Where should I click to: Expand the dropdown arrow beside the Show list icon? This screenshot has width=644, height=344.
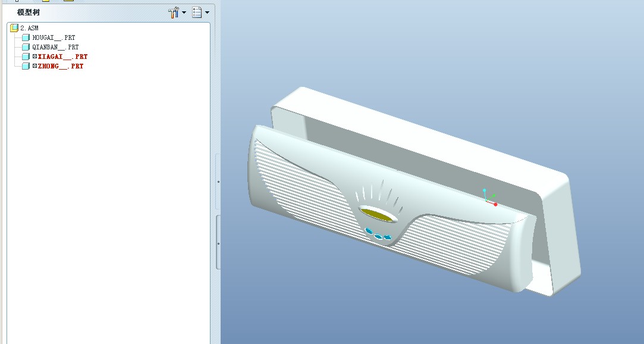coord(207,12)
